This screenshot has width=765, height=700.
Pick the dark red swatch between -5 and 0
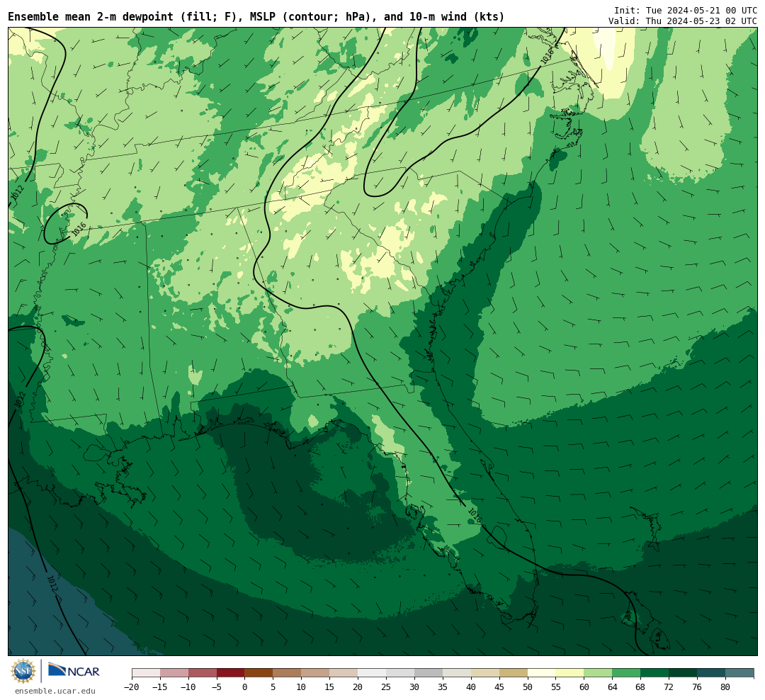pyautogui.click(x=231, y=673)
